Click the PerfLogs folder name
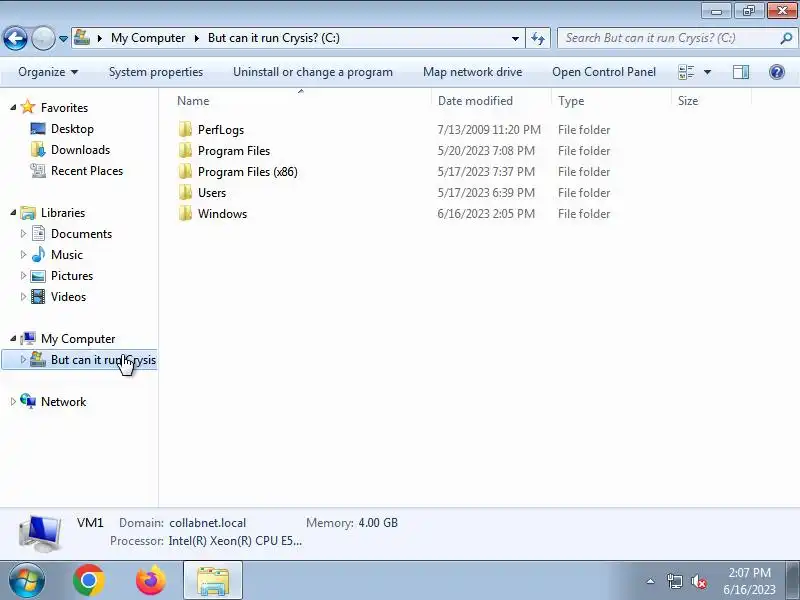This screenshot has height=600, width=800. (x=221, y=130)
